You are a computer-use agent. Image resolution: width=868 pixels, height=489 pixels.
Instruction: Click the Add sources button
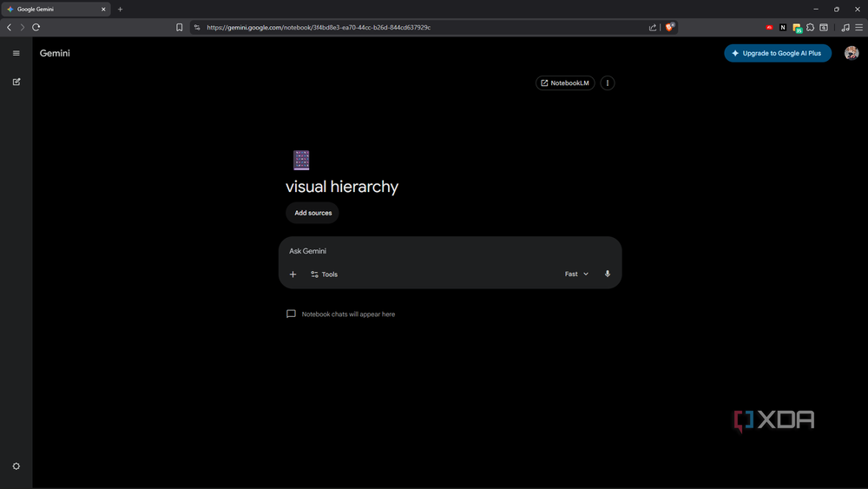(x=312, y=213)
